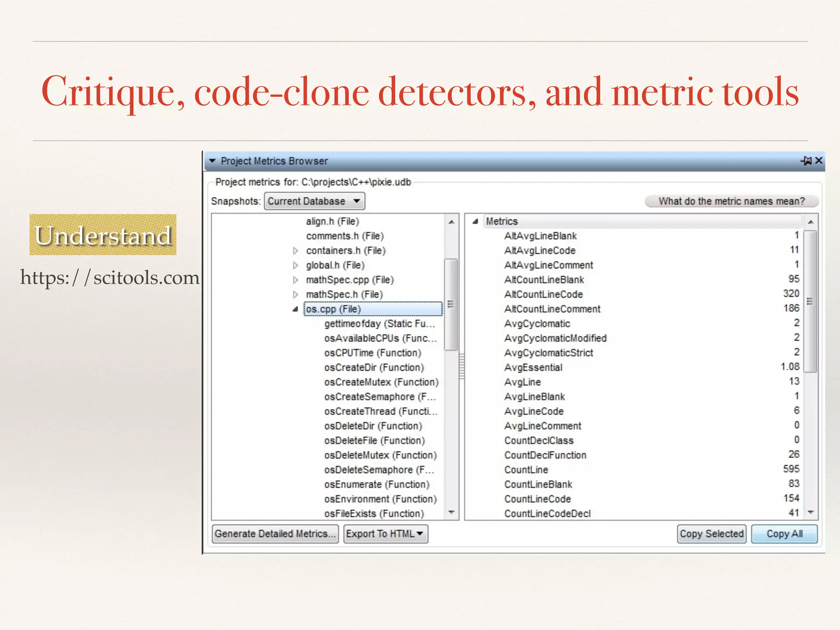Select the CountLineCodeDecl metric row

[x=652, y=514]
